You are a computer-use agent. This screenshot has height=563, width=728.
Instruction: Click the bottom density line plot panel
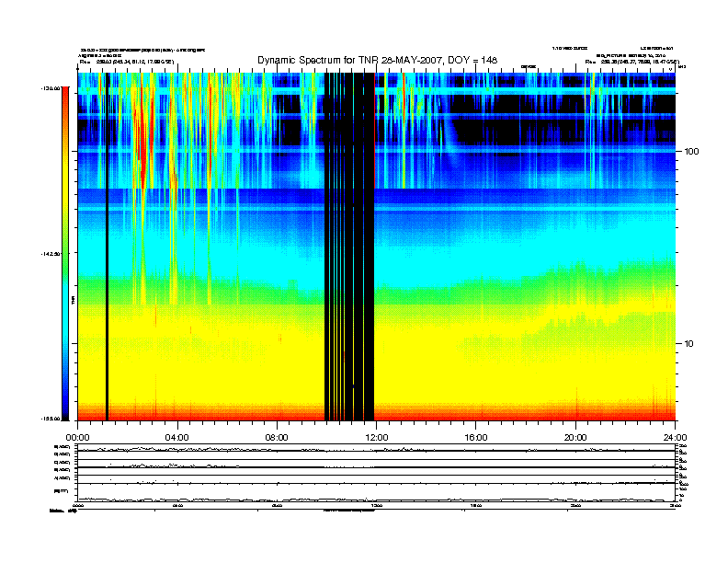pos(377,494)
